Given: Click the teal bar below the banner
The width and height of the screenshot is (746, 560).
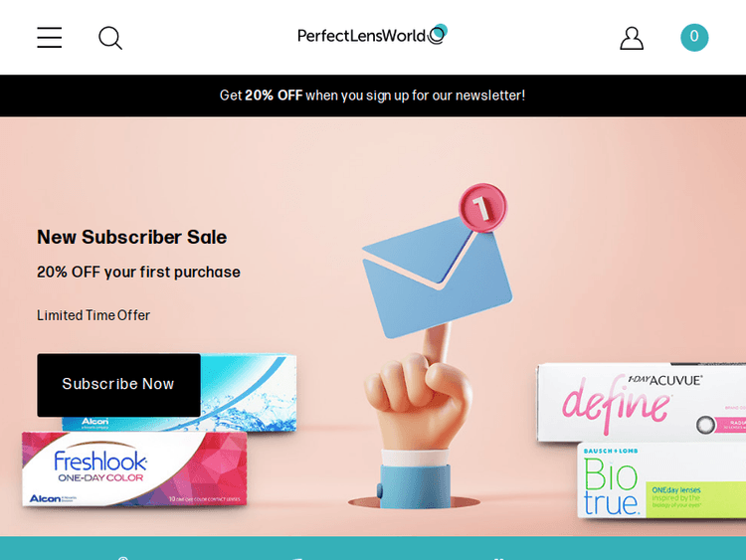Looking at the screenshot, I should pos(373,548).
